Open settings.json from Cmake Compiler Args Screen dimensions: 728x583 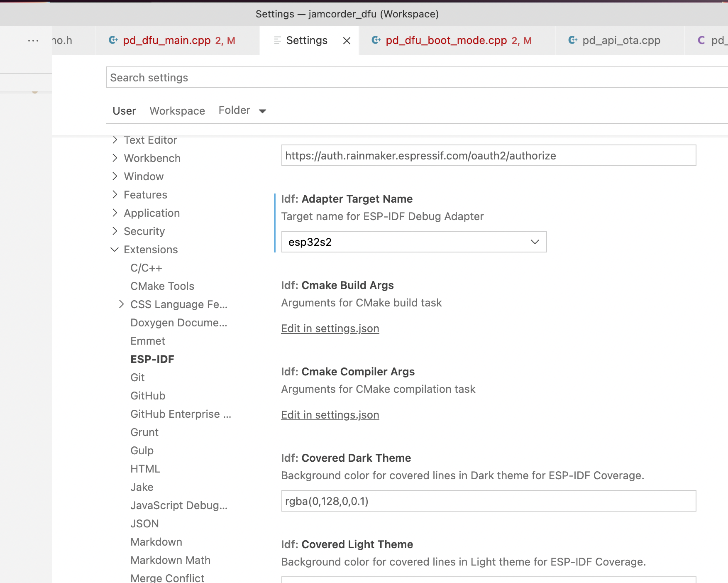pos(330,414)
